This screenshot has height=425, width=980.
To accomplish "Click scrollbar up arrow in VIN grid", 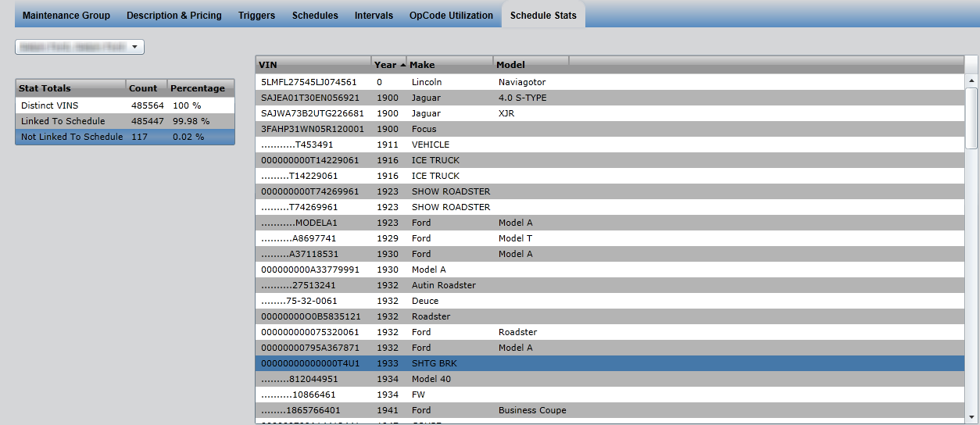I will [971, 80].
